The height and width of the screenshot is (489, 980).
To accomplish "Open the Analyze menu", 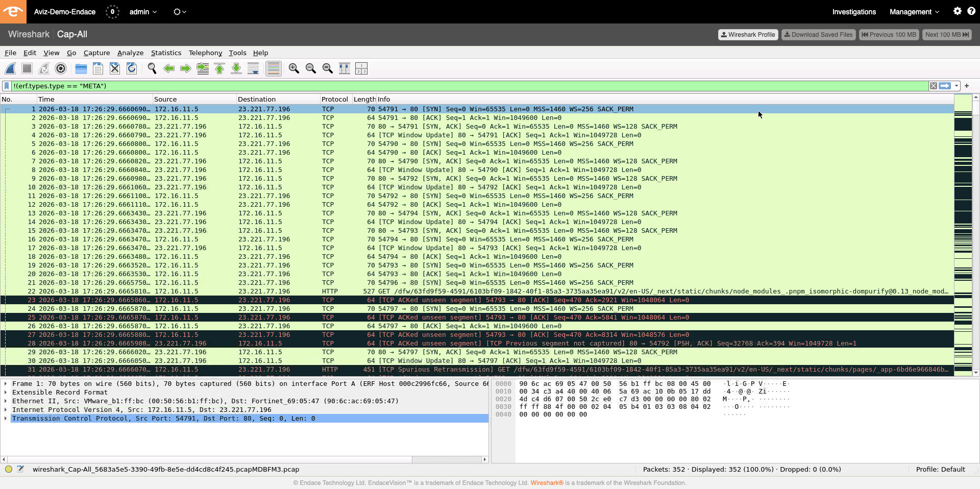I will click(130, 53).
